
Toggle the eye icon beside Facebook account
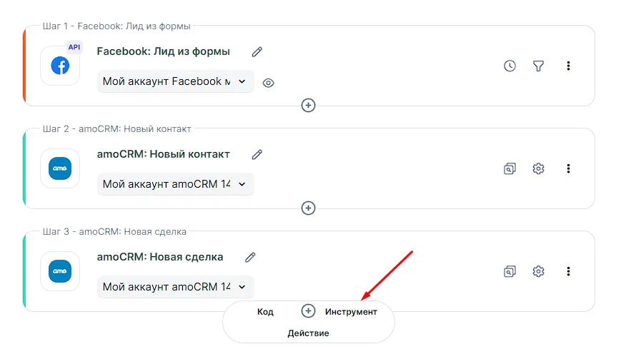click(x=268, y=83)
